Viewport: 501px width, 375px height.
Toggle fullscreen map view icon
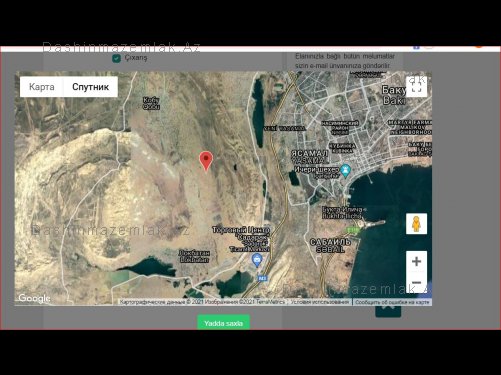pos(416,87)
